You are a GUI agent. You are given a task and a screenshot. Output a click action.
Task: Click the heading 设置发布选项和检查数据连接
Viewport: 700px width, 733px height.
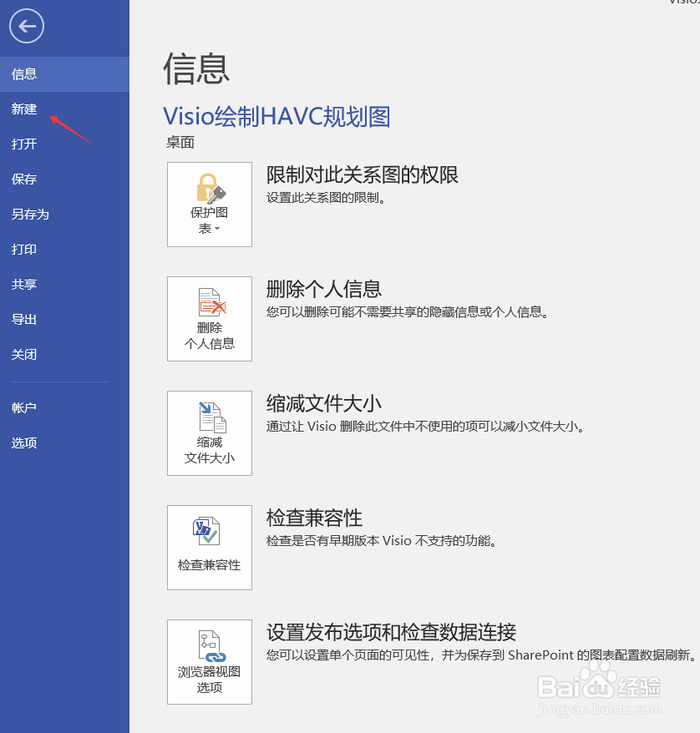pyautogui.click(x=392, y=633)
